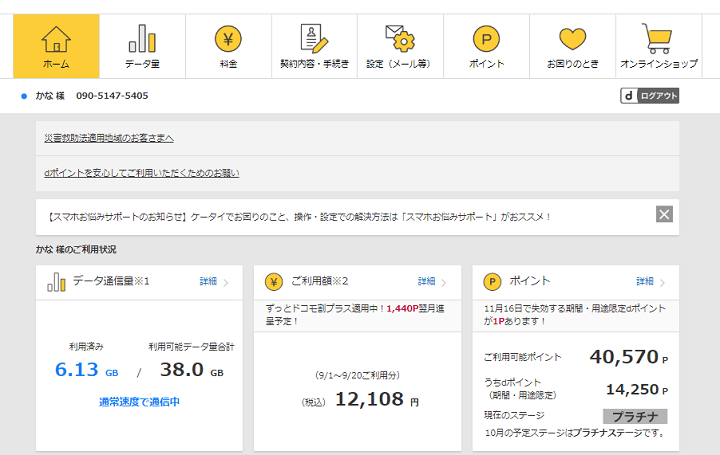Go to 契約内容・手続き tab
This screenshot has width=720, height=455.
point(315,46)
